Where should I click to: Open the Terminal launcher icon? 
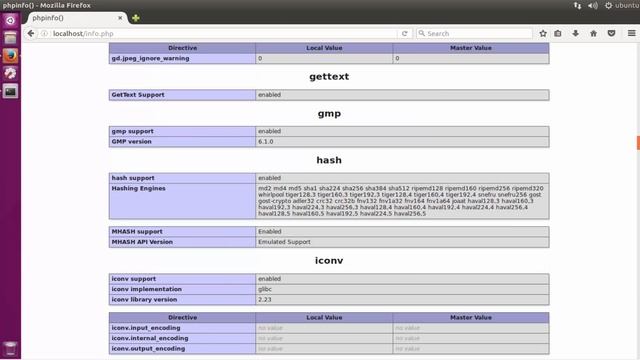point(10,91)
